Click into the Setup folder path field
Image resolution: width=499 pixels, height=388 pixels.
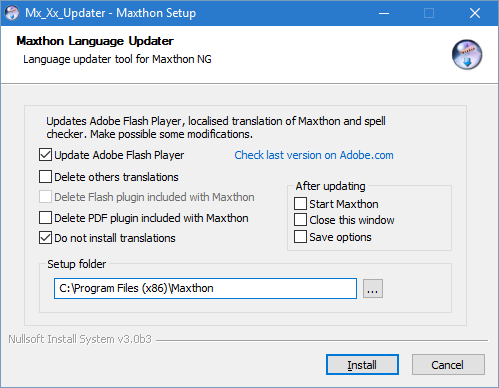[x=205, y=288]
